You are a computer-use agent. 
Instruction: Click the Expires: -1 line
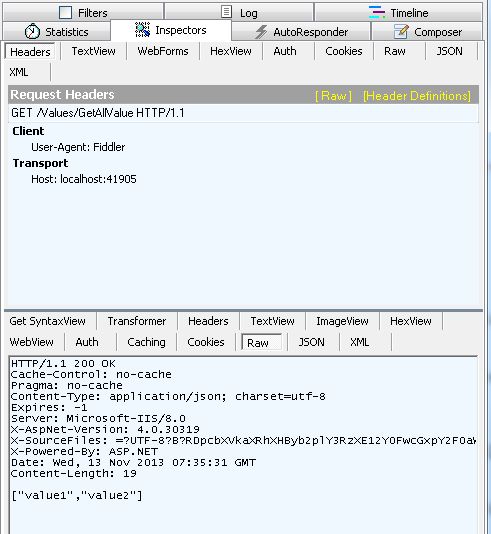point(49,407)
